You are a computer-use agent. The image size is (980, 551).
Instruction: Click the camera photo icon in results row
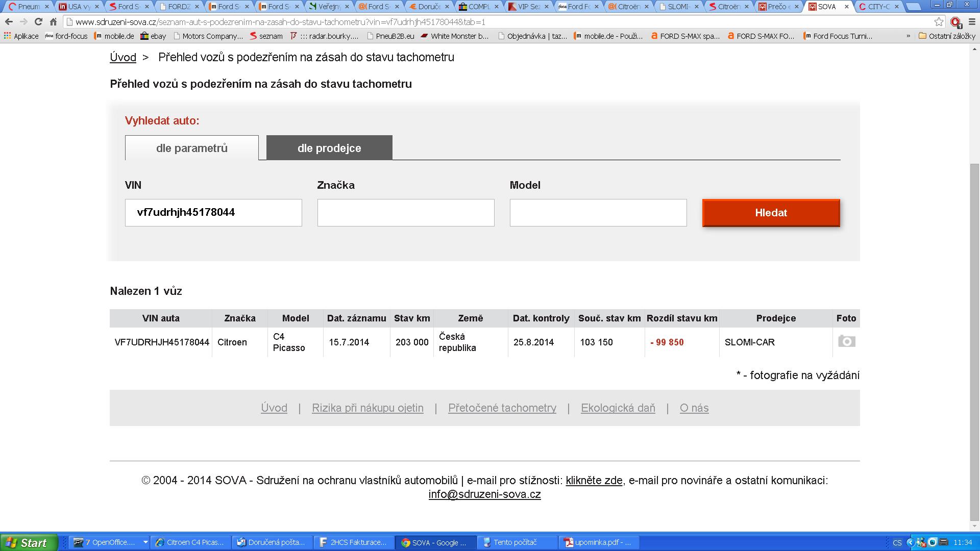846,342
